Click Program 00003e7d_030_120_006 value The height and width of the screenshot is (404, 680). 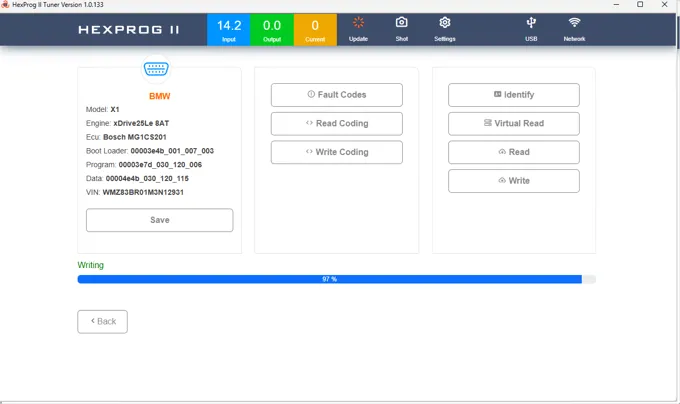pos(160,165)
